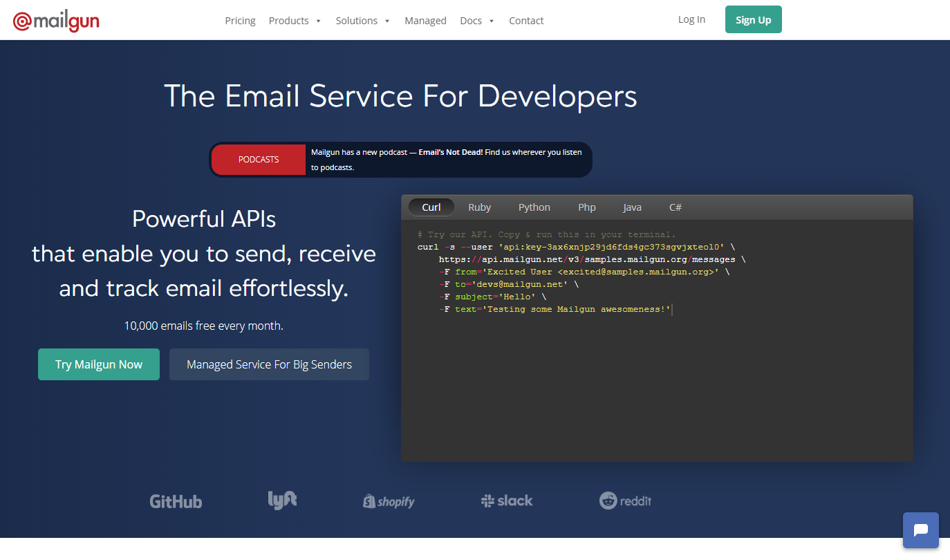The height and width of the screenshot is (560, 950).
Task: Select the Curl code tab
Action: tap(431, 207)
